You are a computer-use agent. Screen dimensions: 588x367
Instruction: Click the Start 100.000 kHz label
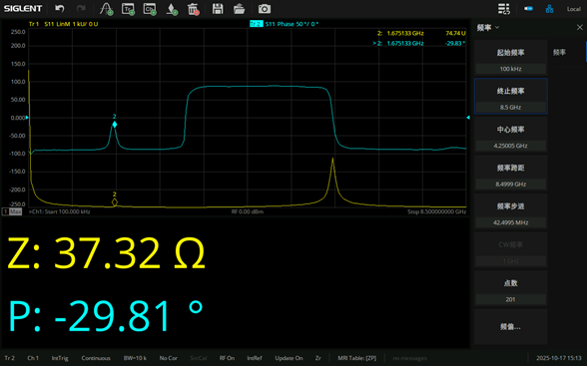click(59, 212)
